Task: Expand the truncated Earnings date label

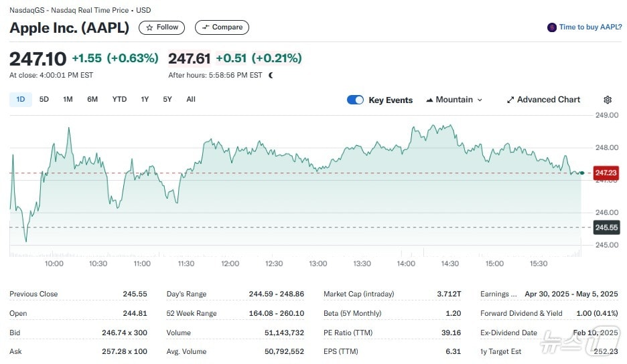Action: click(498, 294)
